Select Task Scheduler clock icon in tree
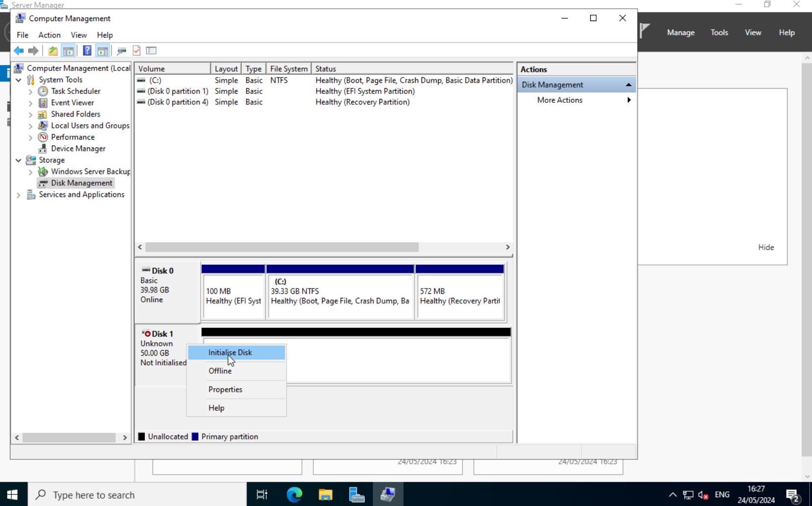This screenshot has width=812, height=506. click(43, 91)
